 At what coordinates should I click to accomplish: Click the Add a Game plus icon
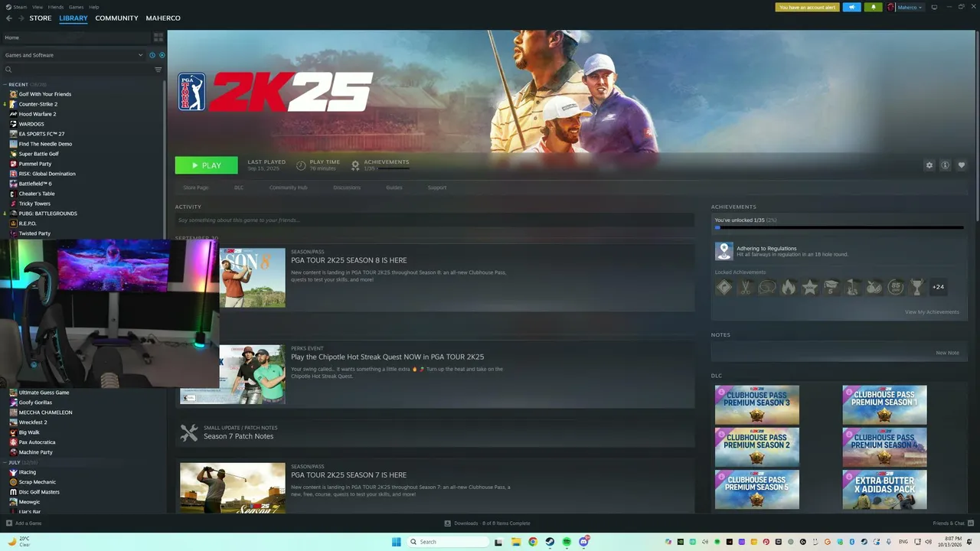tap(9, 523)
